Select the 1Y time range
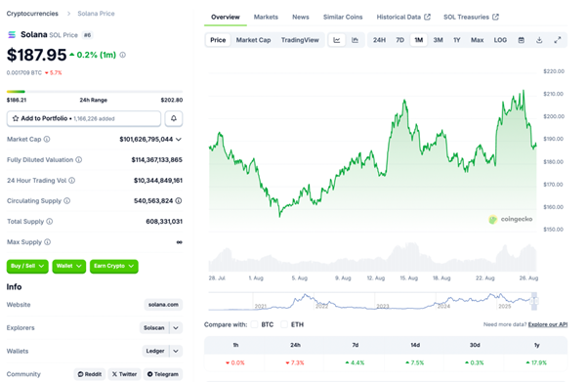This screenshot has width=588, height=382. (x=456, y=40)
